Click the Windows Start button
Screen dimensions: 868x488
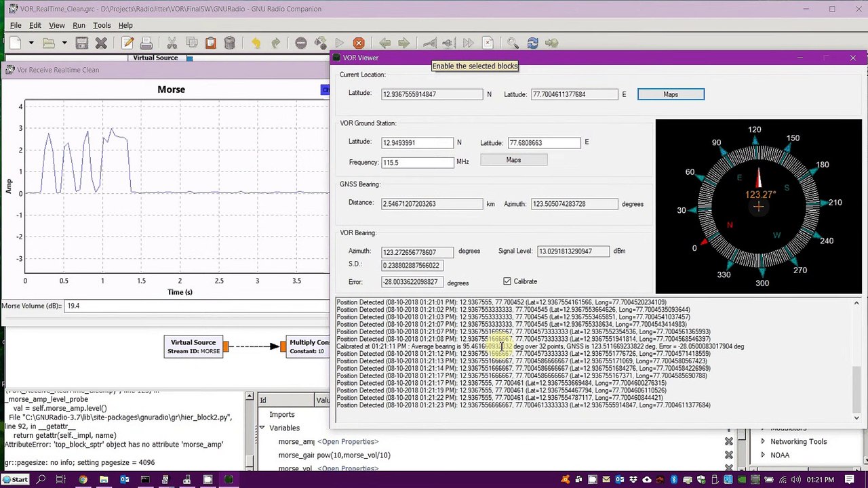(16, 479)
